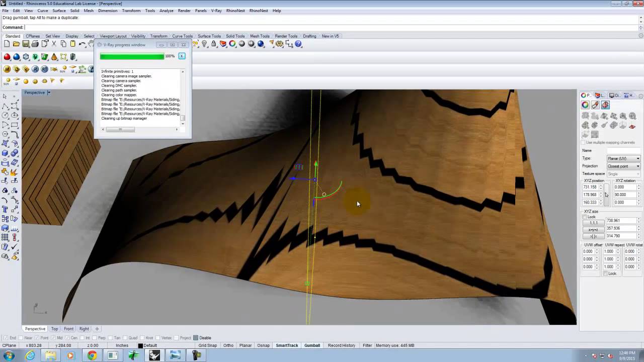Click the Save floppy disk icon
The width and height of the screenshot is (644, 362).
(x=26, y=44)
